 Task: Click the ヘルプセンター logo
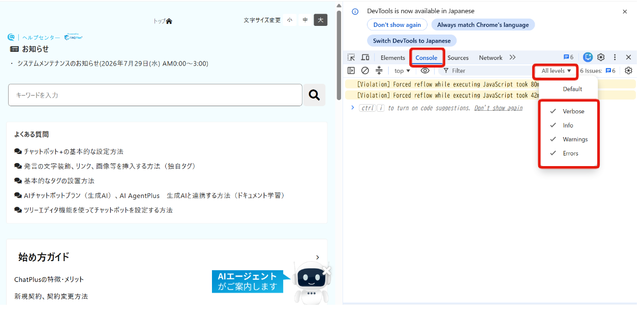(45, 37)
